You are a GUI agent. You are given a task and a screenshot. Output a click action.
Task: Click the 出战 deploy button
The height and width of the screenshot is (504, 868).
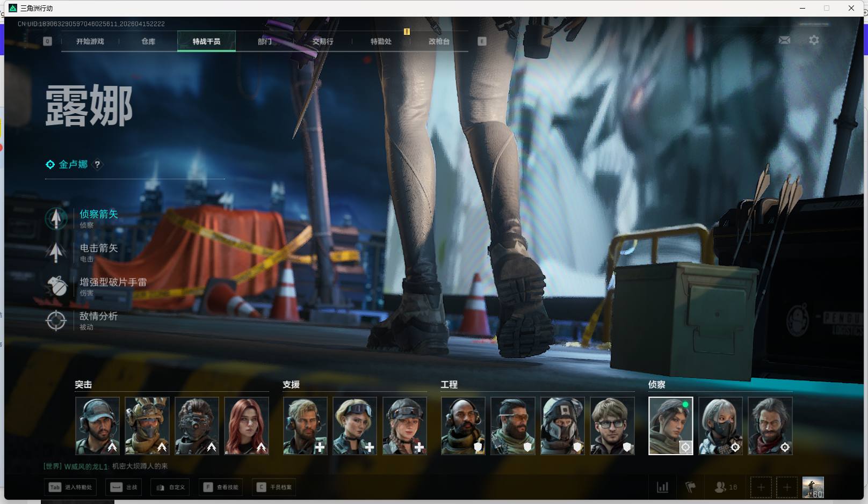pyautogui.click(x=124, y=487)
